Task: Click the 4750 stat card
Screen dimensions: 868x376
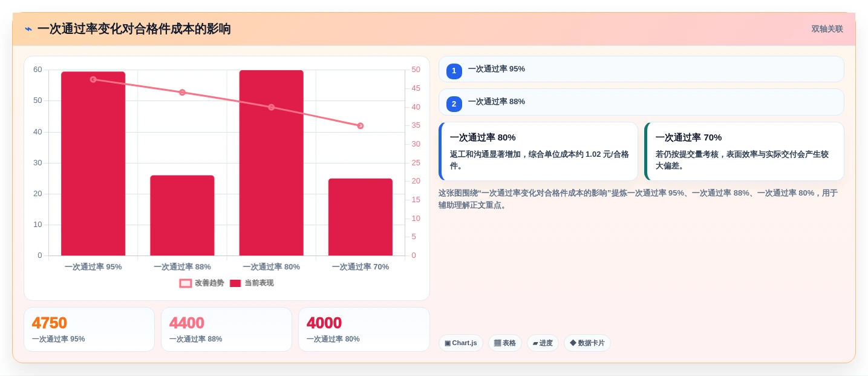Action: click(89, 329)
